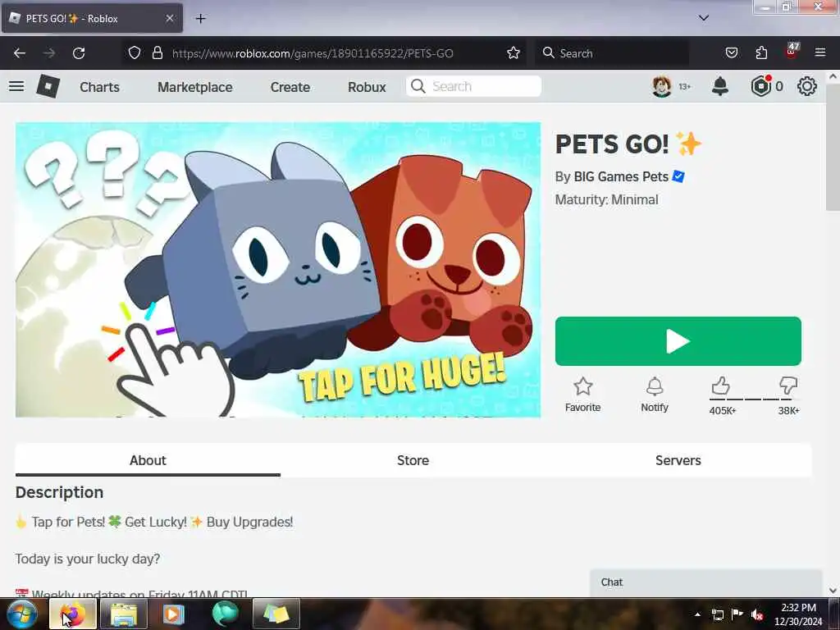Click the uBlock extension icon showing 47
This screenshot has width=840, height=630.
tap(792, 51)
